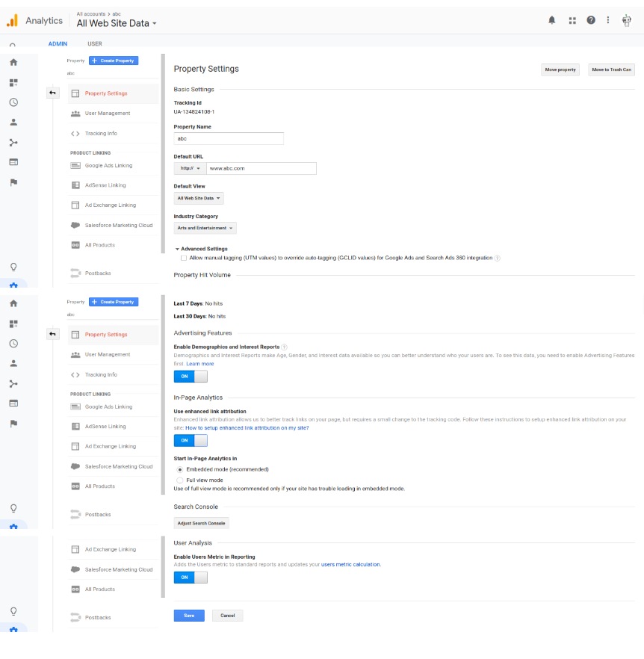Check the Allow manual tagging checkbox
The width and height of the screenshot is (644, 659).
click(184, 258)
